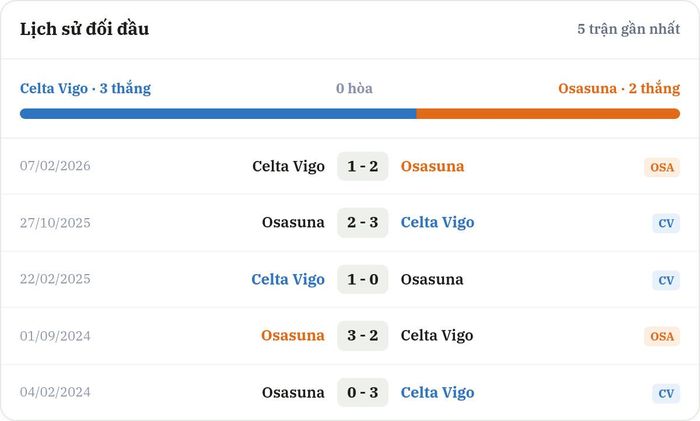
Task: Open the 2 - 3 score box
Action: point(362,222)
